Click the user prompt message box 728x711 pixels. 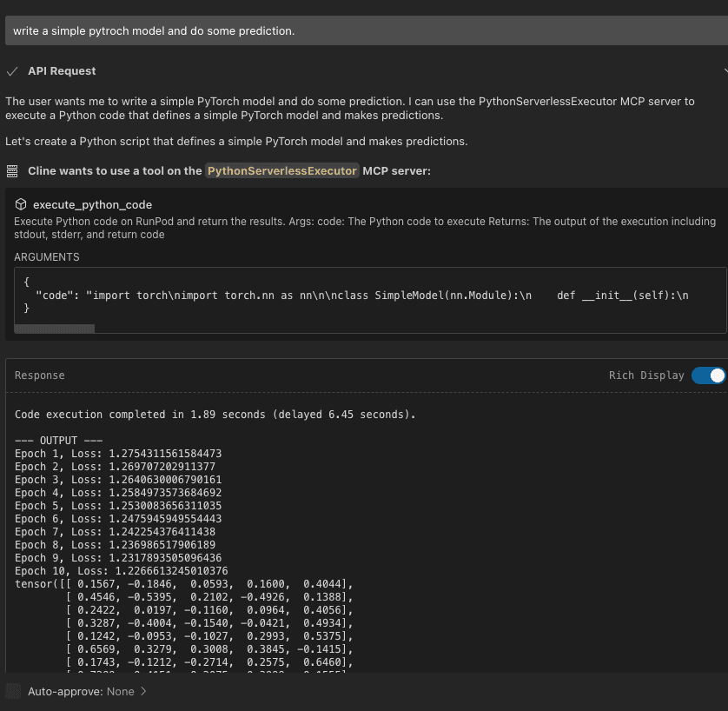[x=367, y=30]
